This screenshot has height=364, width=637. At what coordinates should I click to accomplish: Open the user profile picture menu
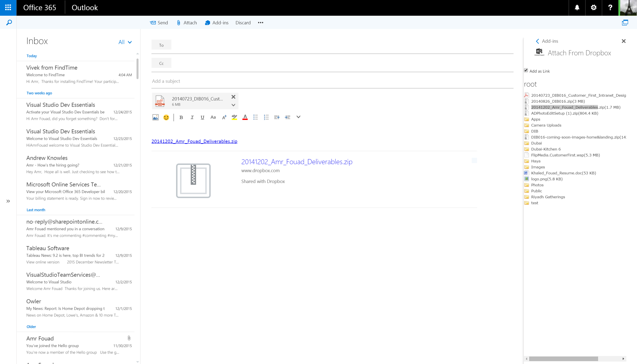(628, 8)
